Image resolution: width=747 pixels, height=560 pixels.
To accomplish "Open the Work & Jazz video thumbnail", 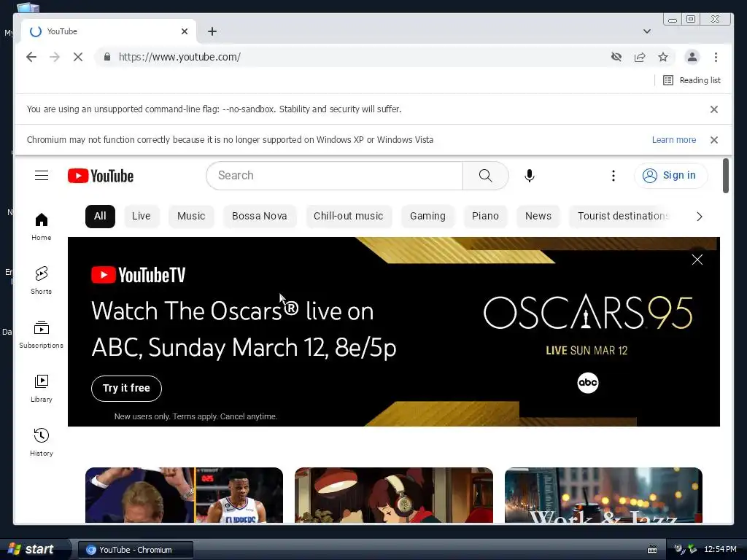I will [603, 495].
